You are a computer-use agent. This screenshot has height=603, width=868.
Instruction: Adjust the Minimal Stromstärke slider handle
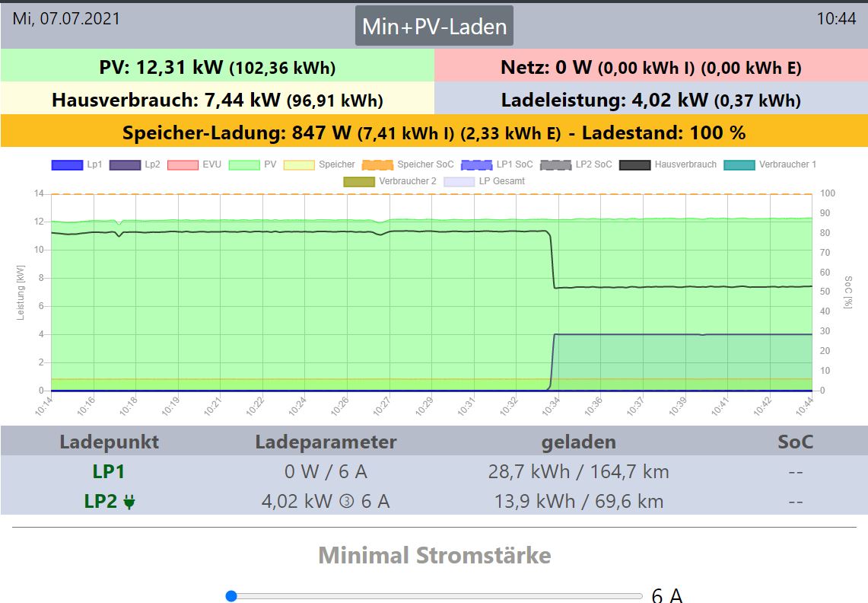coord(231,596)
